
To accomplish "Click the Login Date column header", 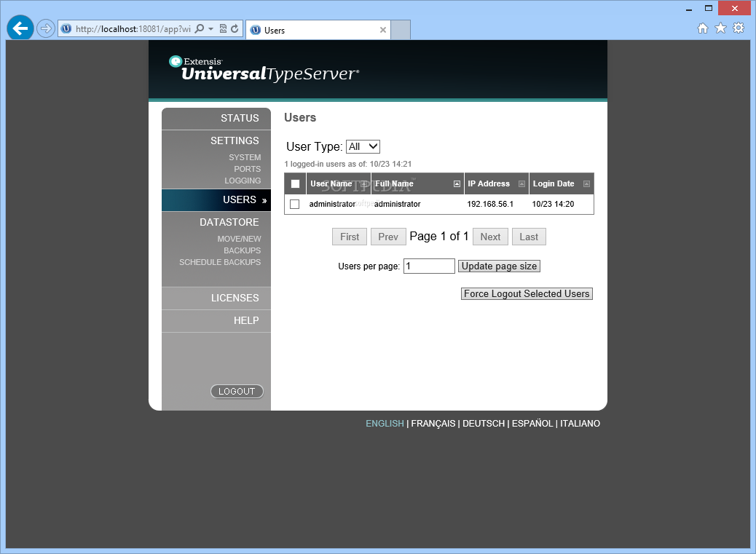I will (x=554, y=183).
